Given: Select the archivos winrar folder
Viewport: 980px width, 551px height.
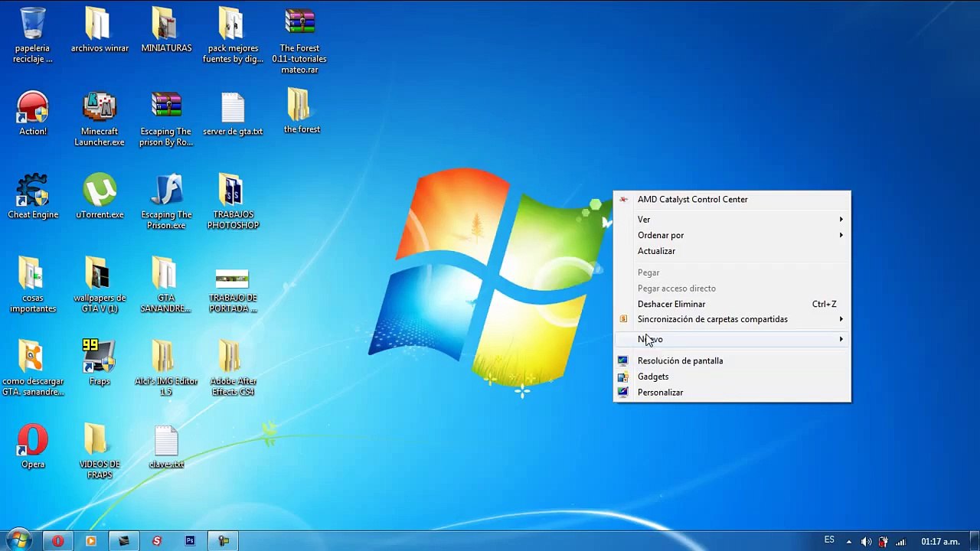Looking at the screenshot, I should 100,31.
